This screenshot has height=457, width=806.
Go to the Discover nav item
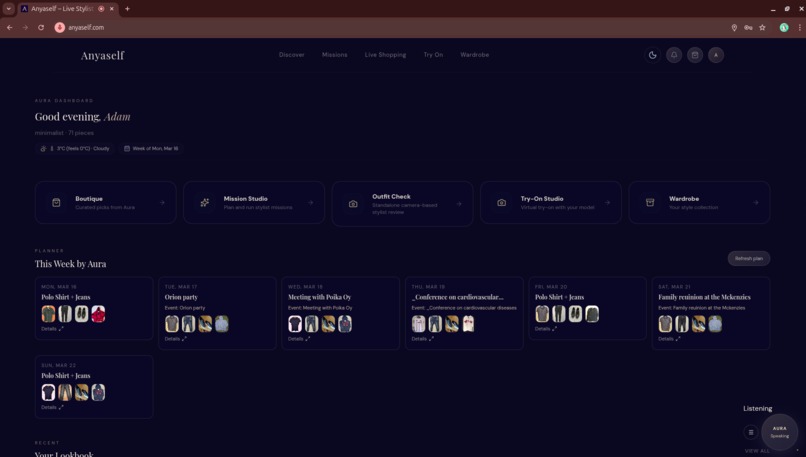click(x=291, y=55)
